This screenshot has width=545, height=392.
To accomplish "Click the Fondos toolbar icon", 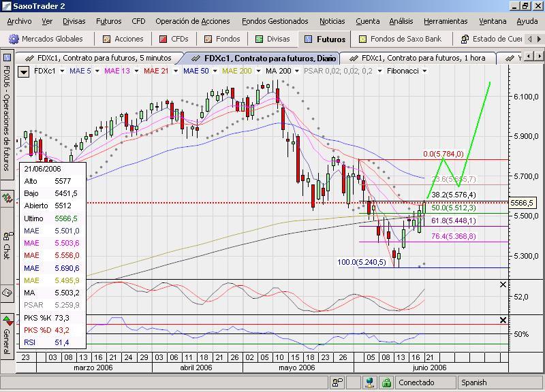I will [208, 39].
